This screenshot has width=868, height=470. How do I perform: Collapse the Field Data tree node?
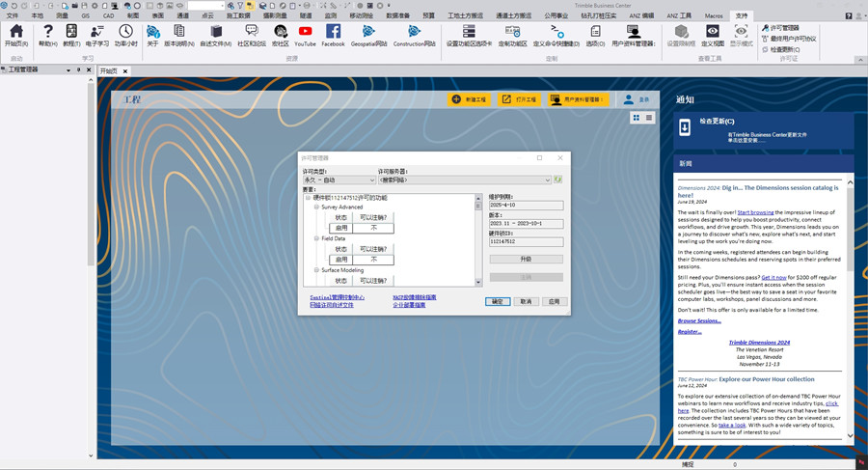pyautogui.click(x=316, y=238)
